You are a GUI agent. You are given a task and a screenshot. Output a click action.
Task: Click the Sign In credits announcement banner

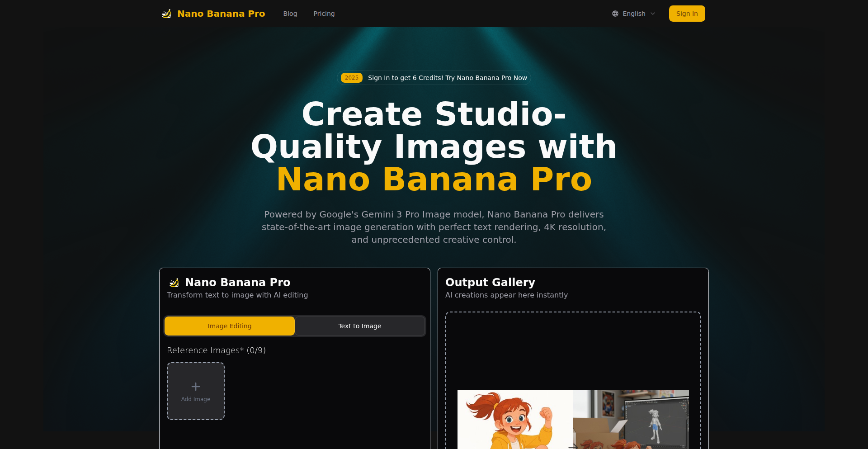tap(434, 78)
